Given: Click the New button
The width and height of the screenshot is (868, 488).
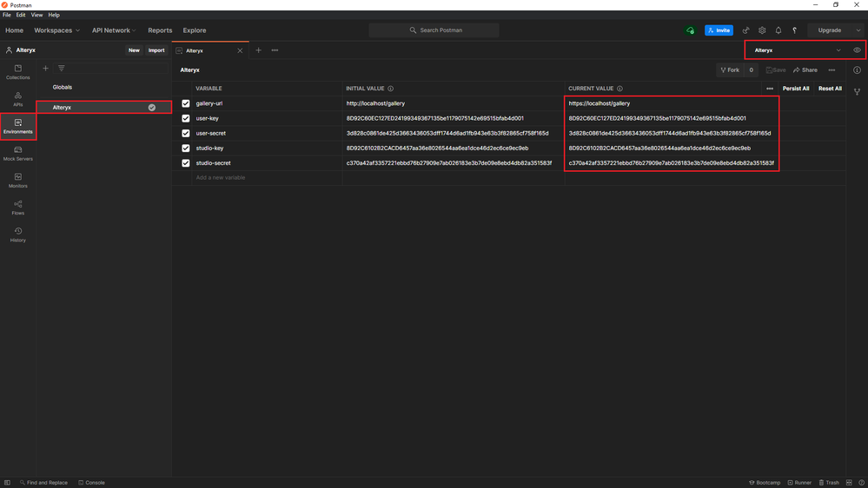Looking at the screenshot, I should 134,50.
